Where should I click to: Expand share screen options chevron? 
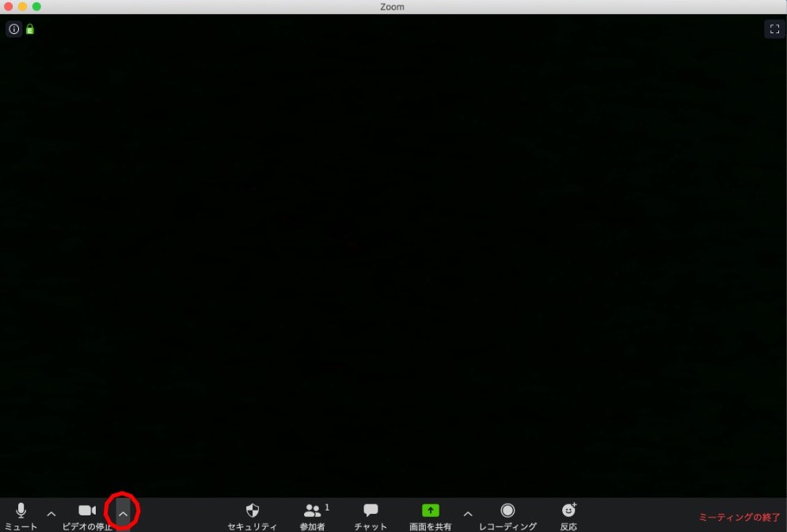click(x=468, y=514)
